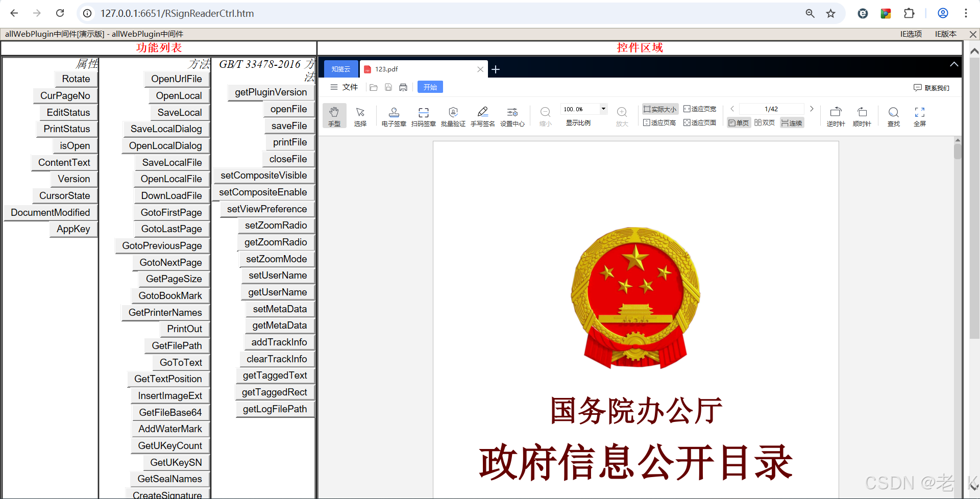
Task: Click the browser address bar URL
Action: (x=177, y=13)
